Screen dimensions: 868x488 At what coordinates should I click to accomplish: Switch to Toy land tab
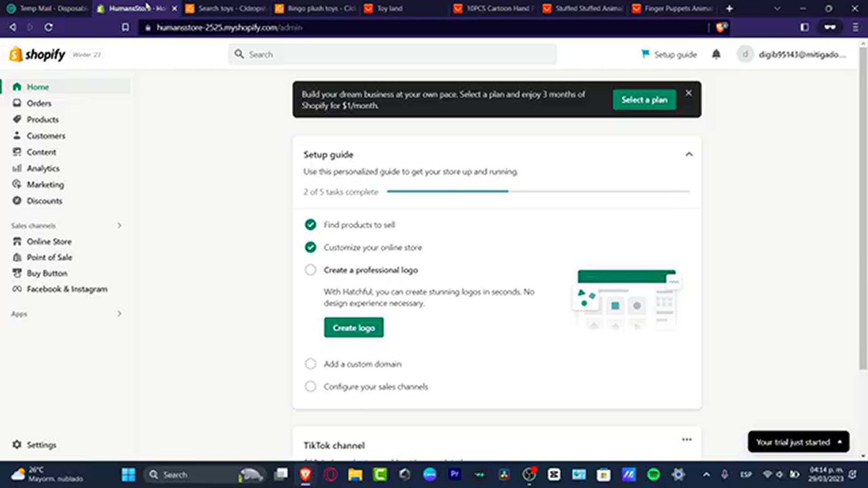(405, 8)
